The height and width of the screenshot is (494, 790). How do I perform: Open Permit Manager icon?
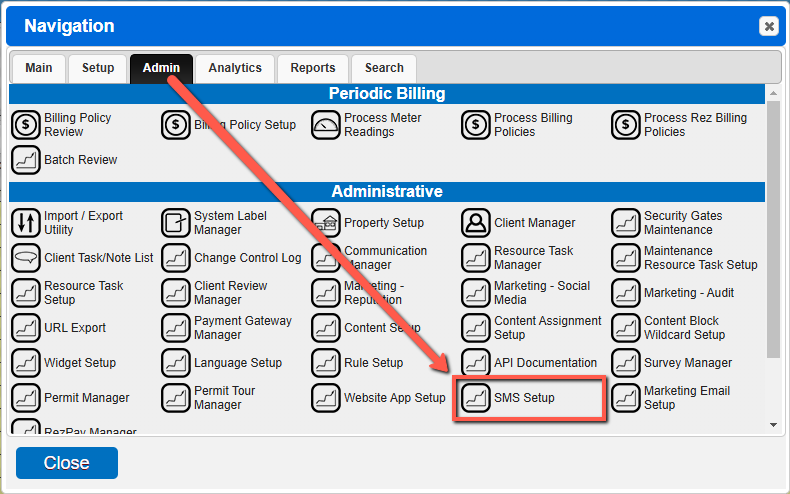(x=26, y=398)
